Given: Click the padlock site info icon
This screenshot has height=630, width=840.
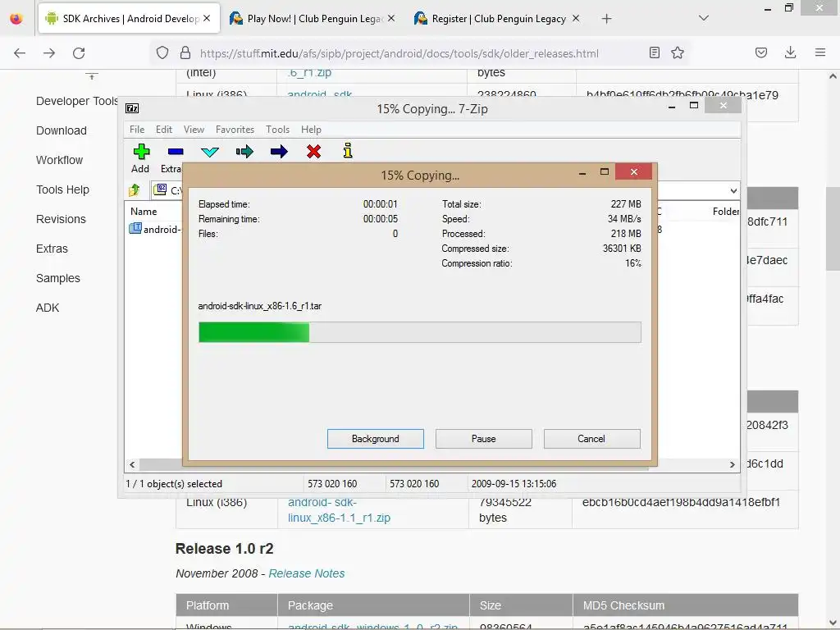Looking at the screenshot, I should tap(185, 52).
